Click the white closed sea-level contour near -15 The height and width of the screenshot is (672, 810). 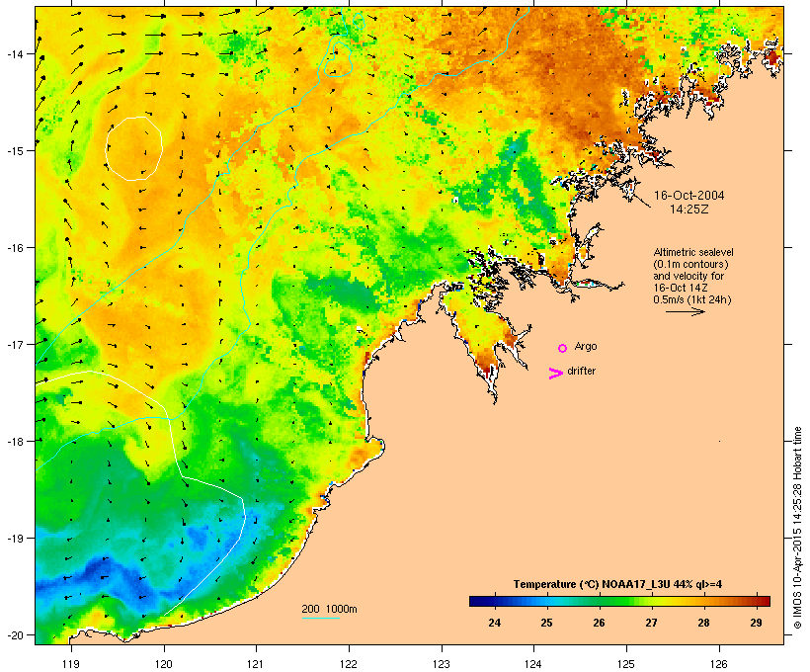click(134, 148)
